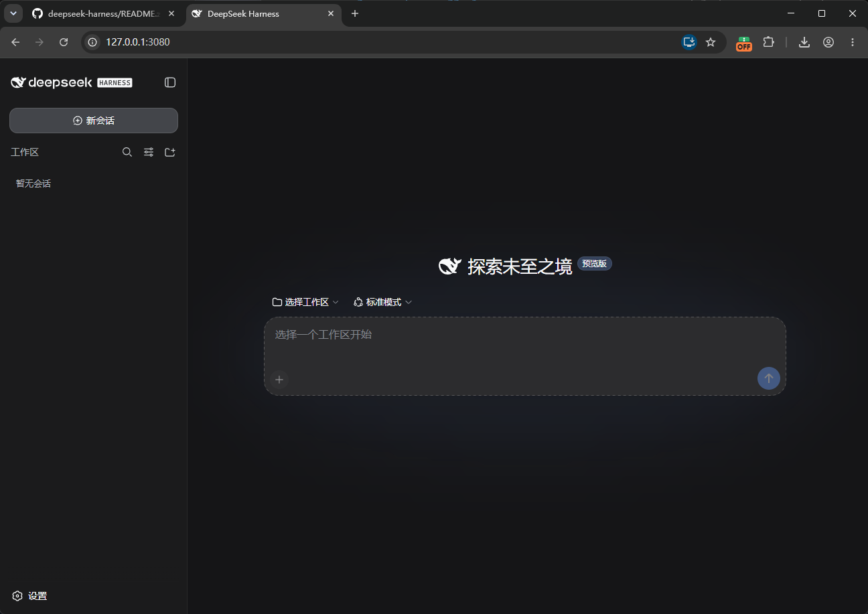Click the 暂无会话 empty text

tap(33, 183)
